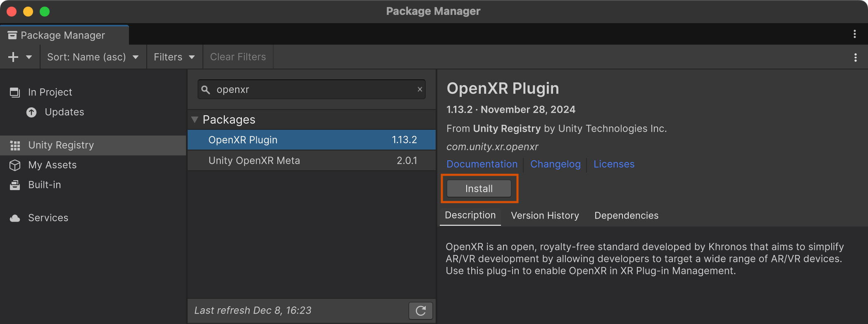This screenshot has height=324, width=868.
Task: Click the My Assets cube icon
Action: [x=15, y=165]
